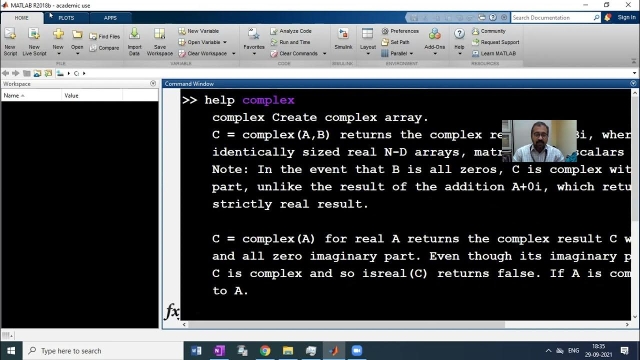640x360 pixels.
Task: Click the fx function browser icon
Action: pyautogui.click(x=172, y=312)
